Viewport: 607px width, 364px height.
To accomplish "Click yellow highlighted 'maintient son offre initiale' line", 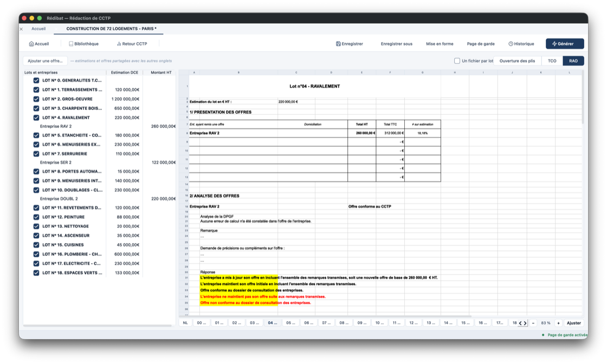I will click(x=278, y=284).
